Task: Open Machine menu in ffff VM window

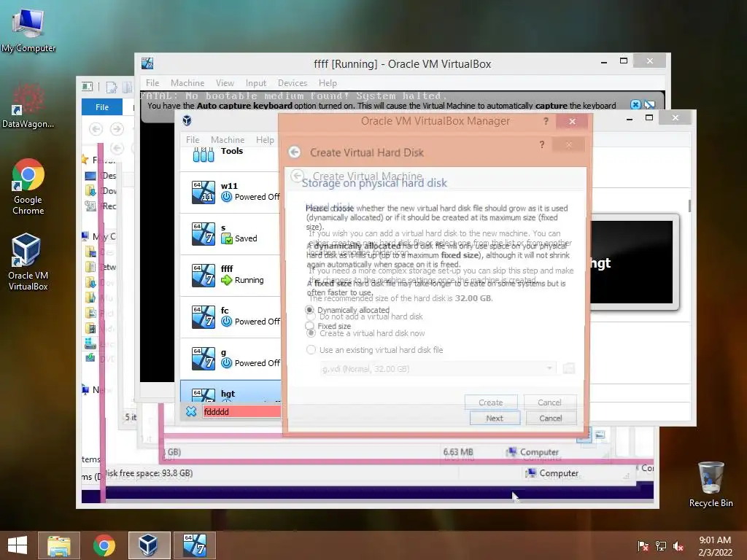Action: tap(187, 83)
